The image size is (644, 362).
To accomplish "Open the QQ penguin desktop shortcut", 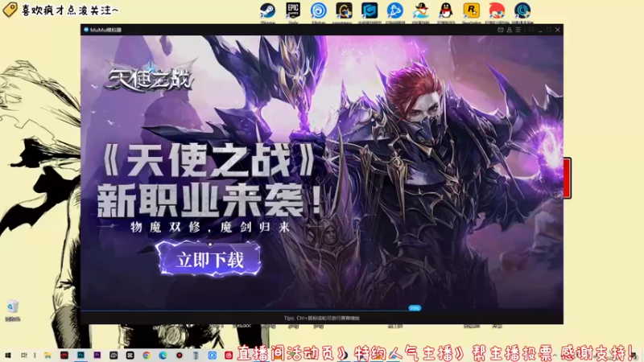I will click(446, 10).
